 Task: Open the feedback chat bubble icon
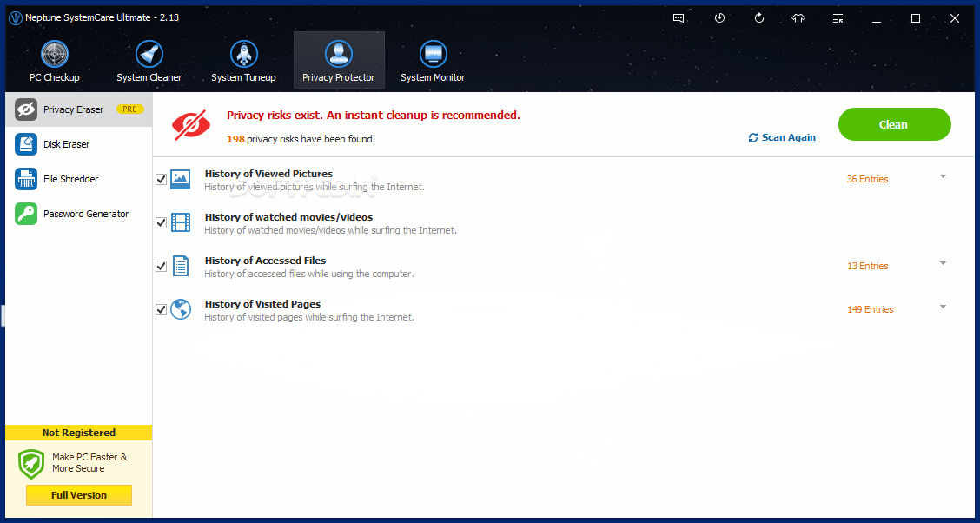pos(679,18)
